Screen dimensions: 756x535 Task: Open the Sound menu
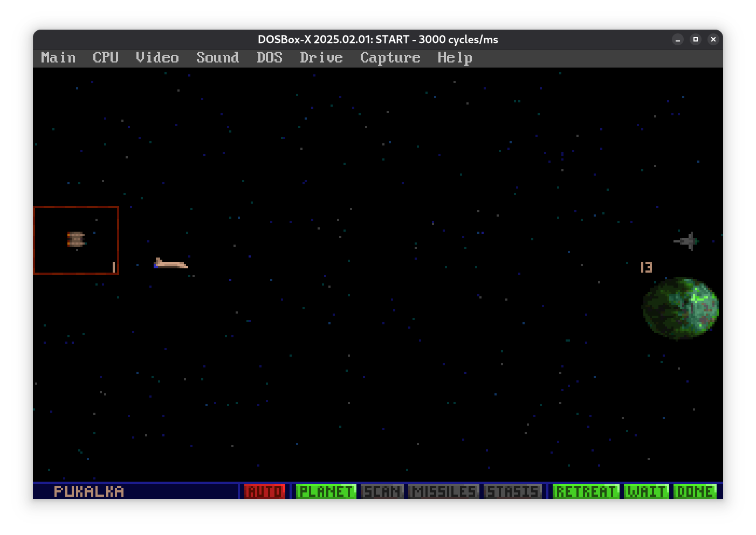pyautogui.click(x=217, y=58)
